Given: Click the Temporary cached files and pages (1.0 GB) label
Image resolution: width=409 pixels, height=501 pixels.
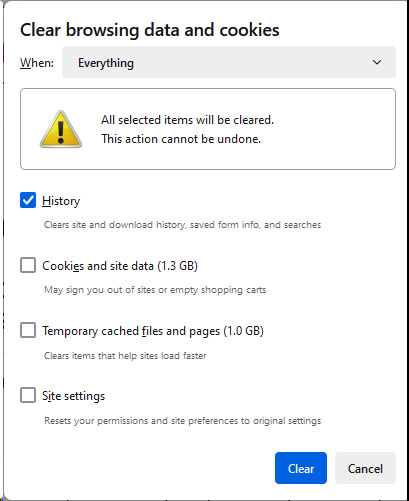Looking at the screenshot, I should (x=153, y=331).
